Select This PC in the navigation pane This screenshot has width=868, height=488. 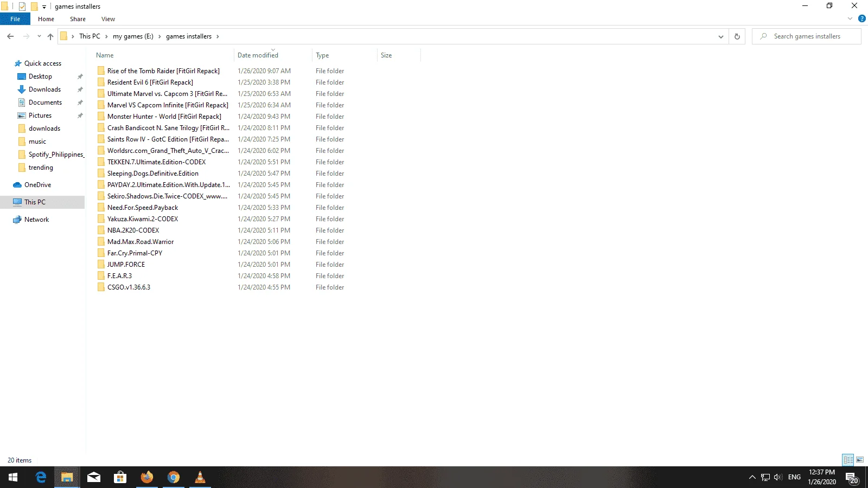(x=35, y=202)
